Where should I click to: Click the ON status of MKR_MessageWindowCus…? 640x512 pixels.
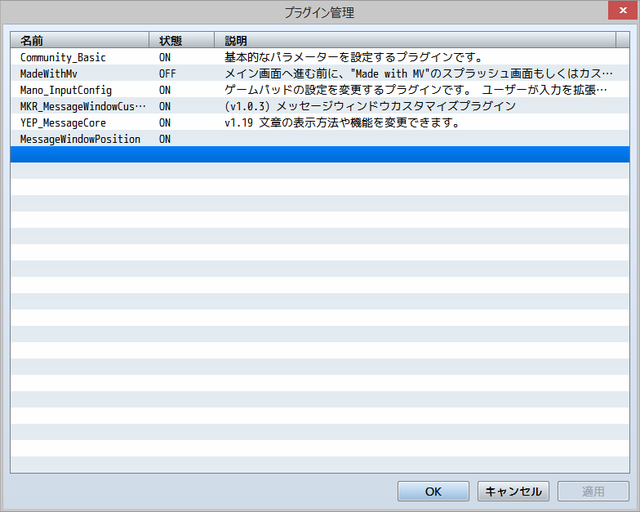pyautogui.click(x=165, y=106)
